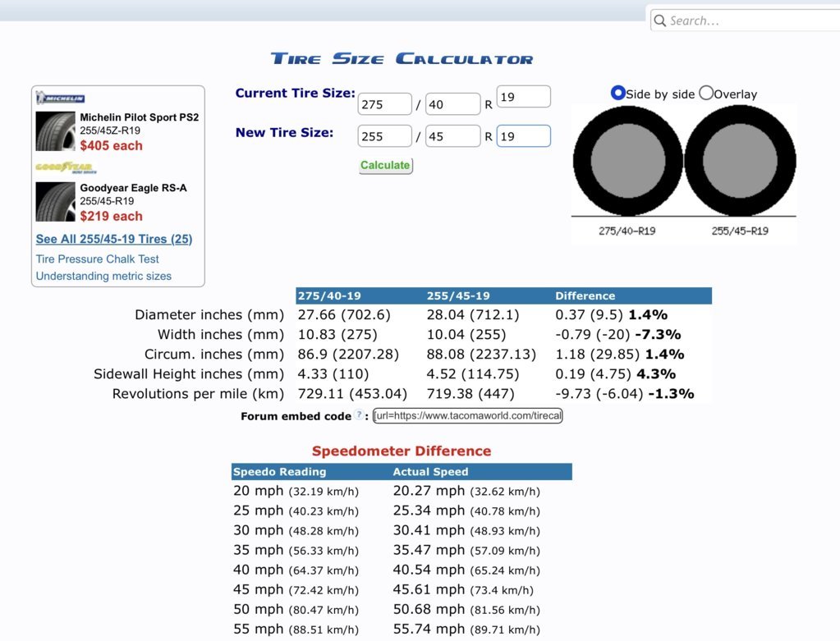The image size is (840, 641).
Task: Edit new tire rim size field
Action: coord(523,136)
